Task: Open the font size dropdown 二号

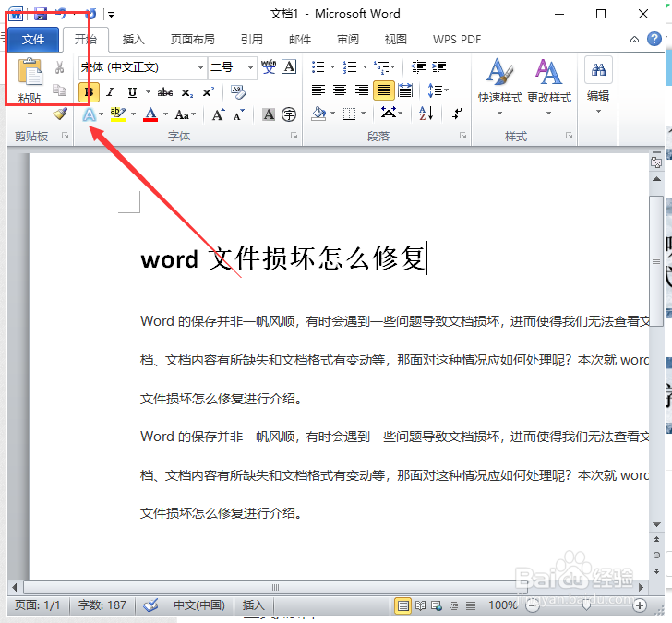Action: click(x=250, y=67)
